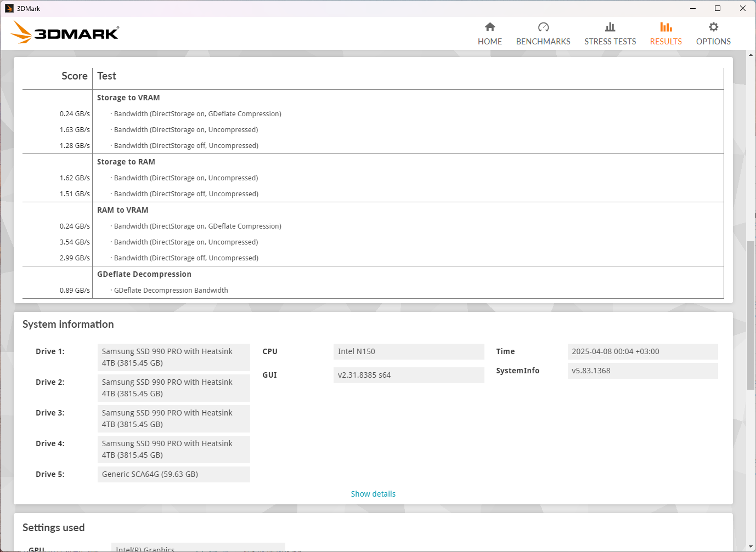Image resolution: width=756 pixels, height=552 pixels.
Task: Click the 3DMark logo in the header
Action: point(65,33)
